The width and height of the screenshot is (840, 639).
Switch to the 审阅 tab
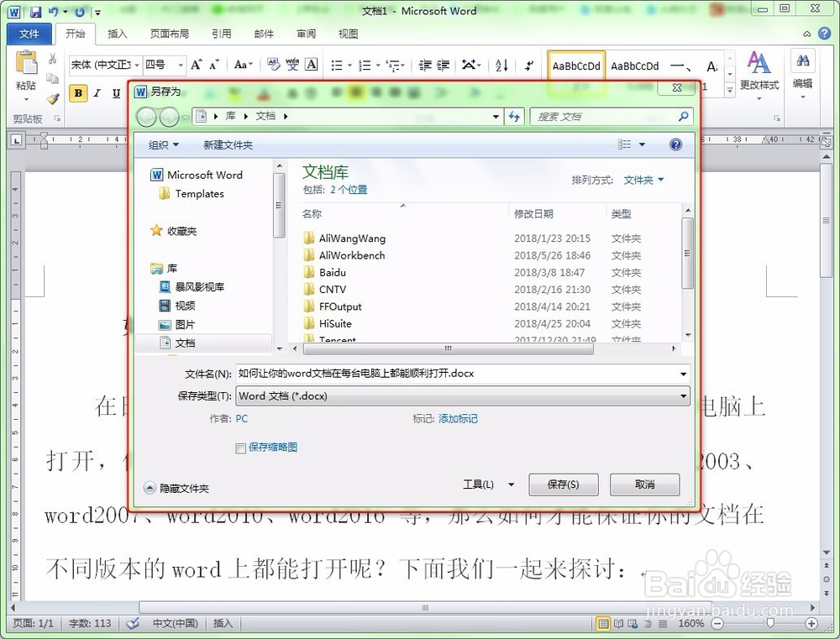306,34
